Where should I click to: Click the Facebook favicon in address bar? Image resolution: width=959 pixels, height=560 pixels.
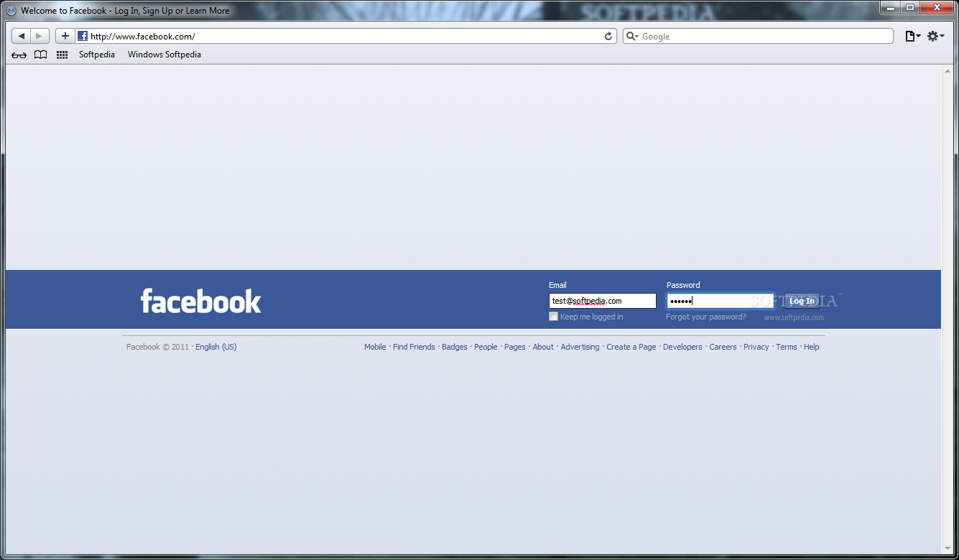[83, 36]
